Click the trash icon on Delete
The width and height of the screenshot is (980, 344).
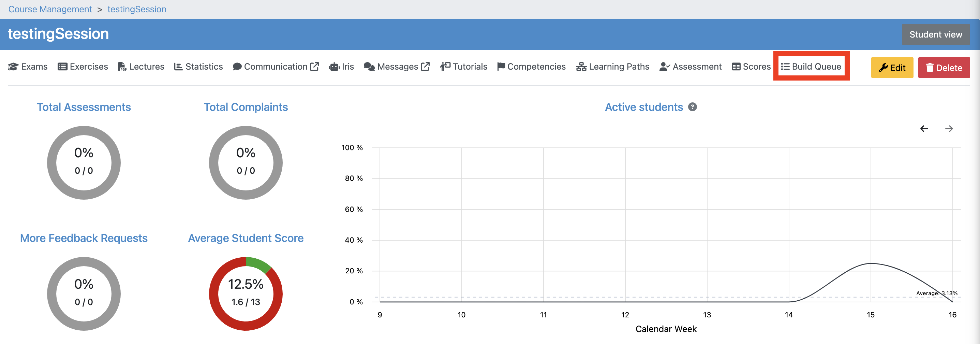tap(930, 68)
